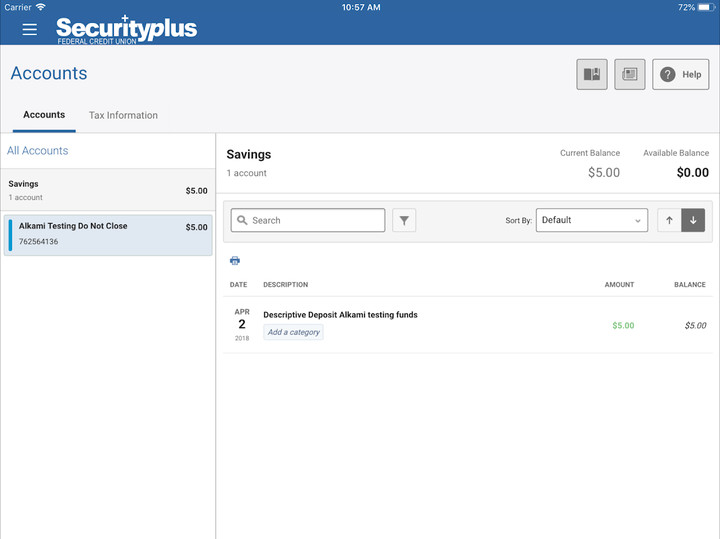
Task: Open the bookmark book icon button
Action: point(592,74)
